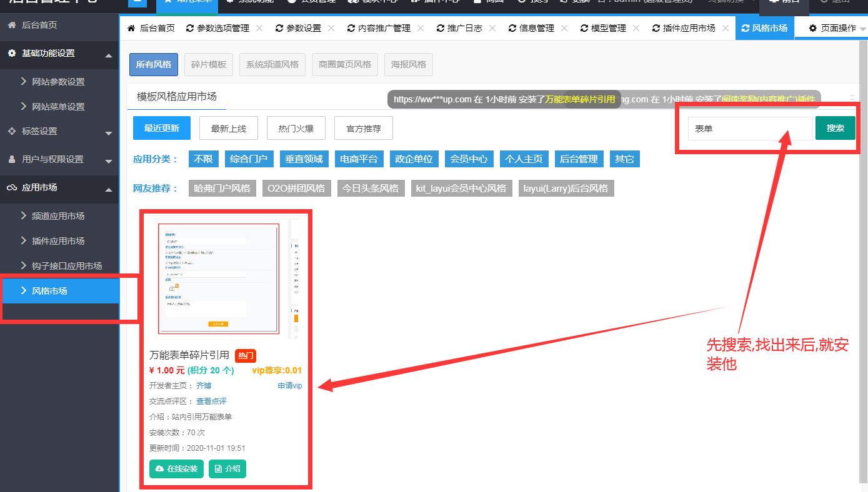Click the 热门 badge on template card
868x492 pixels.
246,356
